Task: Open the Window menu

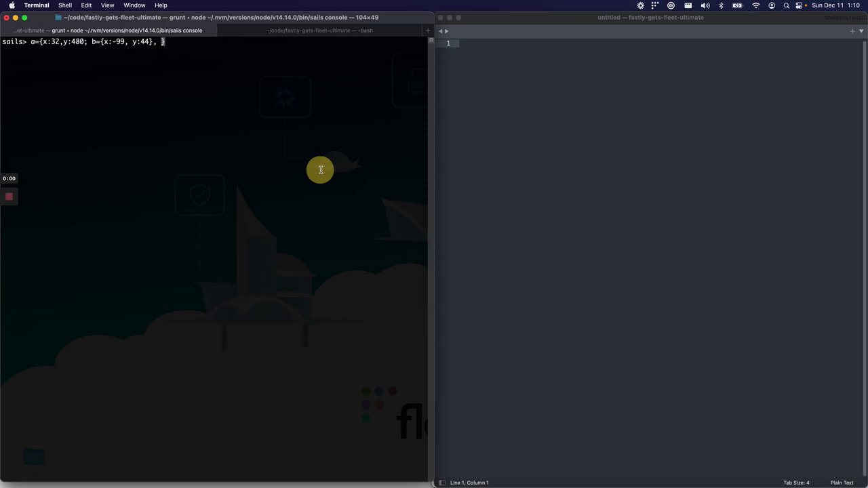Action: (134, 5)
